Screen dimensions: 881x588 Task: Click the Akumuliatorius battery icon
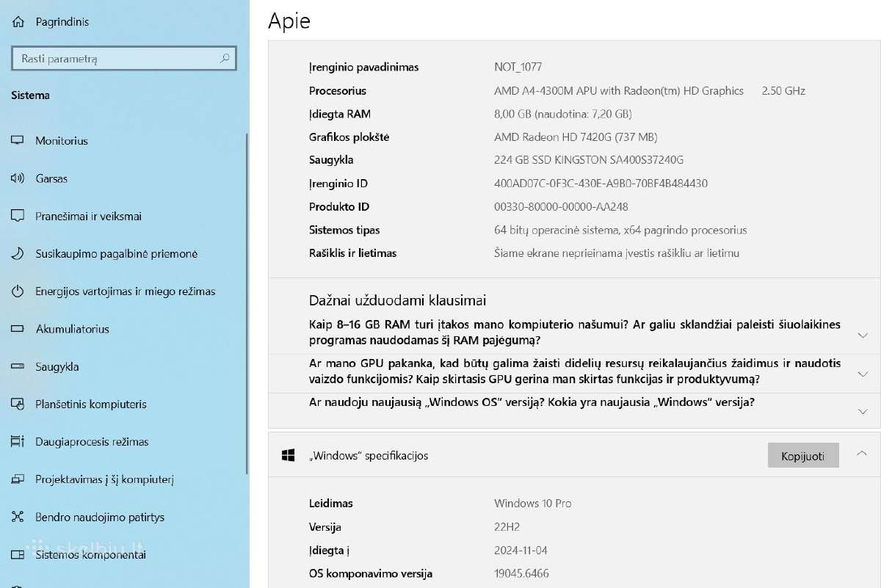18,329
